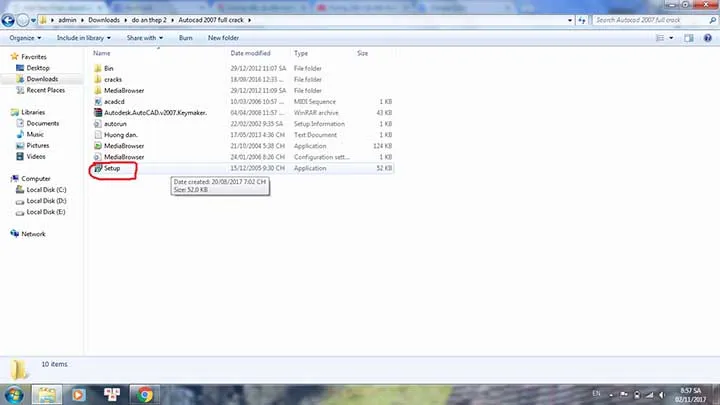Select the Autodesk AutoCAD Keymaker WinRAR archive
The height and width of the screenshot is (405, 720).
pos(154,112)
